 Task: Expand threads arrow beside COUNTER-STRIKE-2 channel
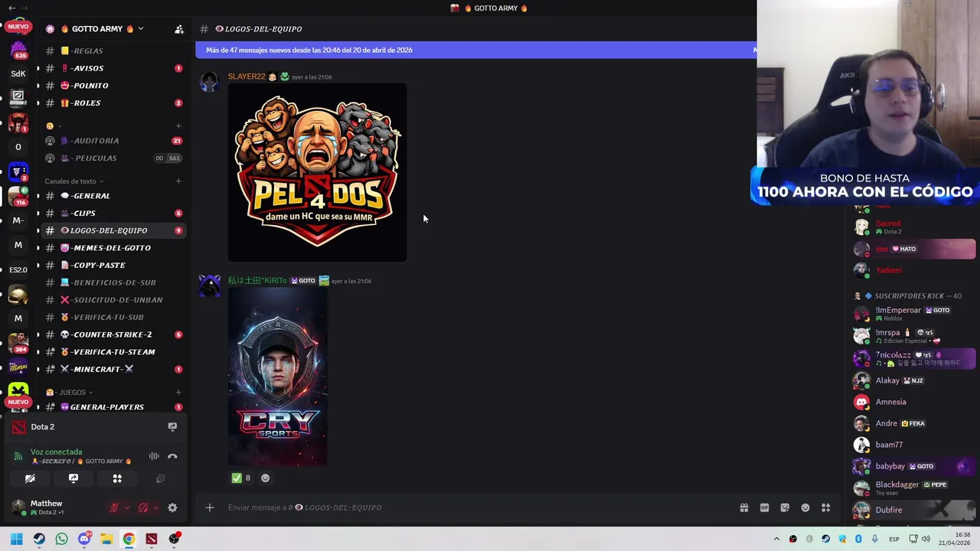tap(38, 334)
